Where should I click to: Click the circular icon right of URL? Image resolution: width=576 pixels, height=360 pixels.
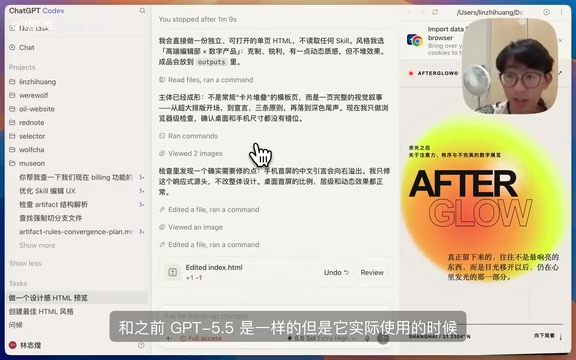click(547, 12)
